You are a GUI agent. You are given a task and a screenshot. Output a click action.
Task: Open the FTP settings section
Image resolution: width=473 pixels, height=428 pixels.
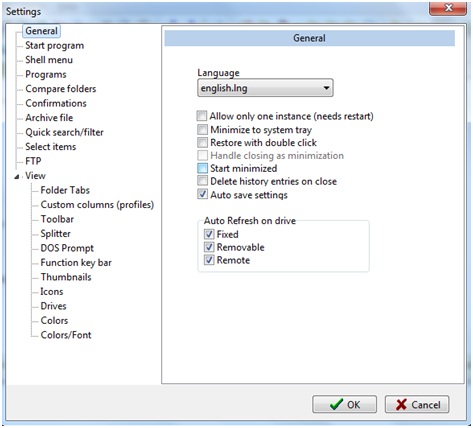tap(33, 161)
